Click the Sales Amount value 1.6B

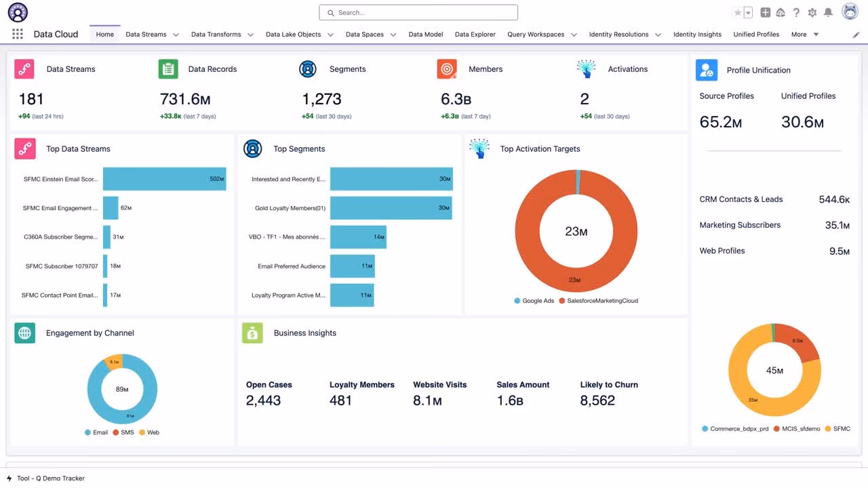tap(510, 401)
